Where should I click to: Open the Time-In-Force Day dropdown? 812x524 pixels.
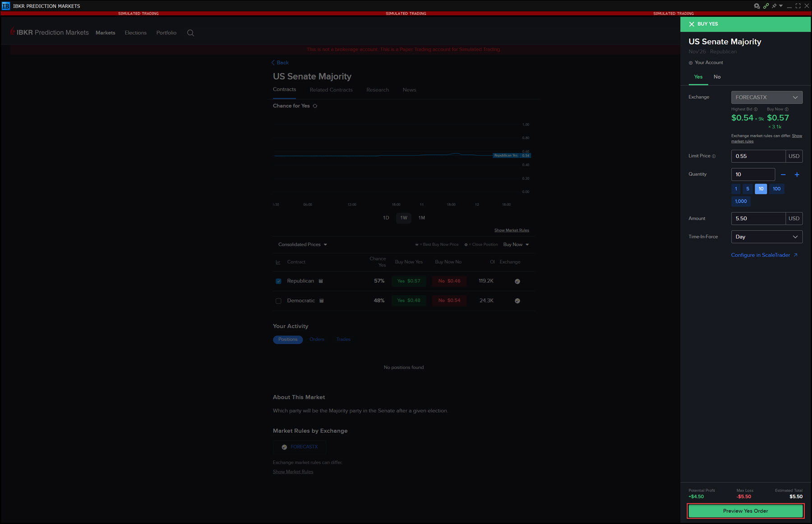click(x=767, y=237)
